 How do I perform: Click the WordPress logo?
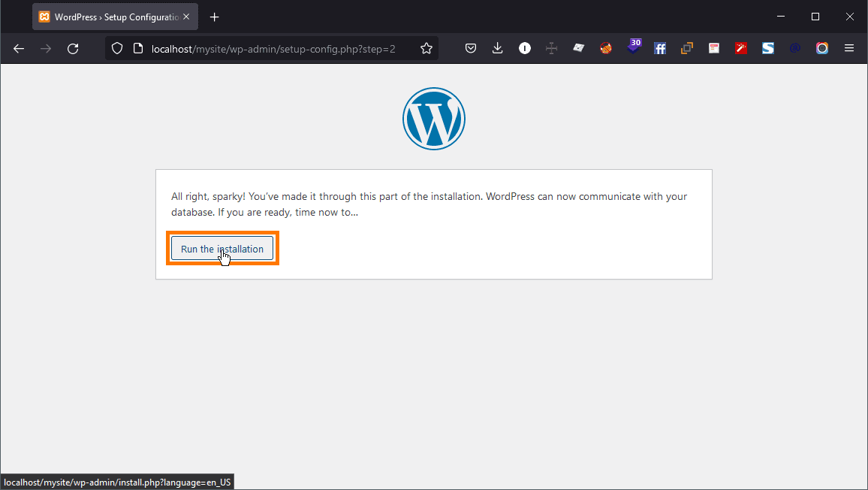pos(434,119)
